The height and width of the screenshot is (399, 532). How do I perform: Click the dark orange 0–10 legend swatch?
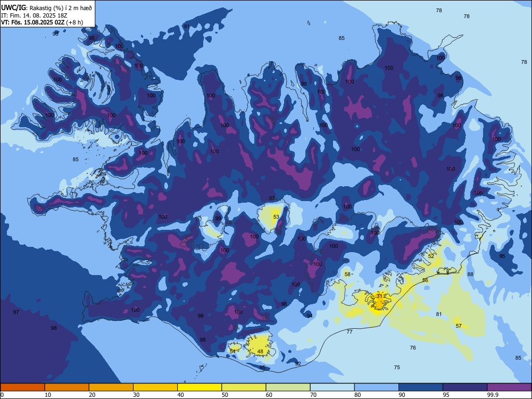click(22, 387)
